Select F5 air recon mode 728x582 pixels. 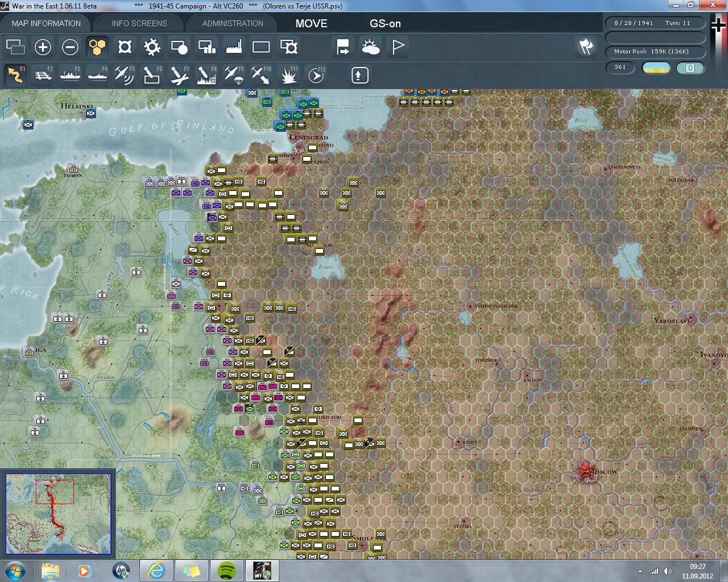pyautogui.click(x=125, y=75)
